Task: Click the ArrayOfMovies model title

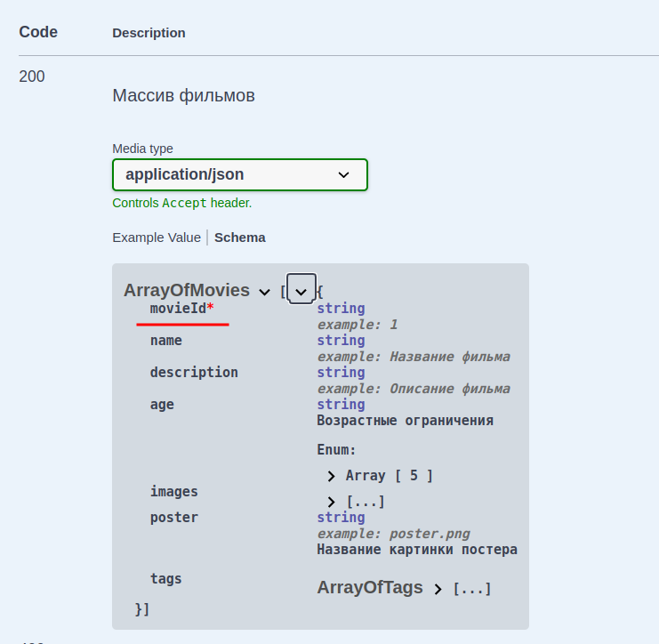Action: pos(187,291)
